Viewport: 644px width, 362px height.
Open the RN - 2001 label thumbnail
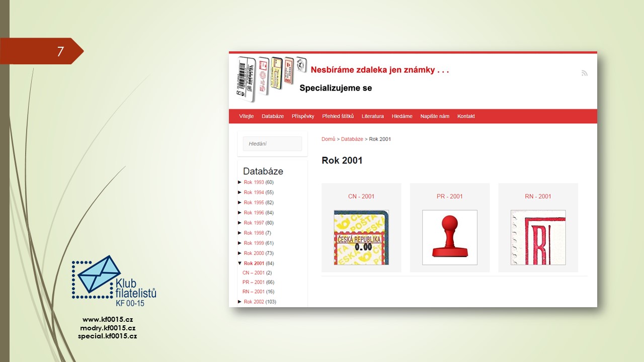538,237
